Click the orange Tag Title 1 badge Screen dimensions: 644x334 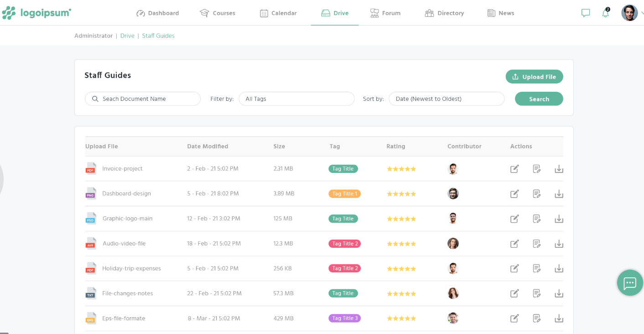[344, 193]
